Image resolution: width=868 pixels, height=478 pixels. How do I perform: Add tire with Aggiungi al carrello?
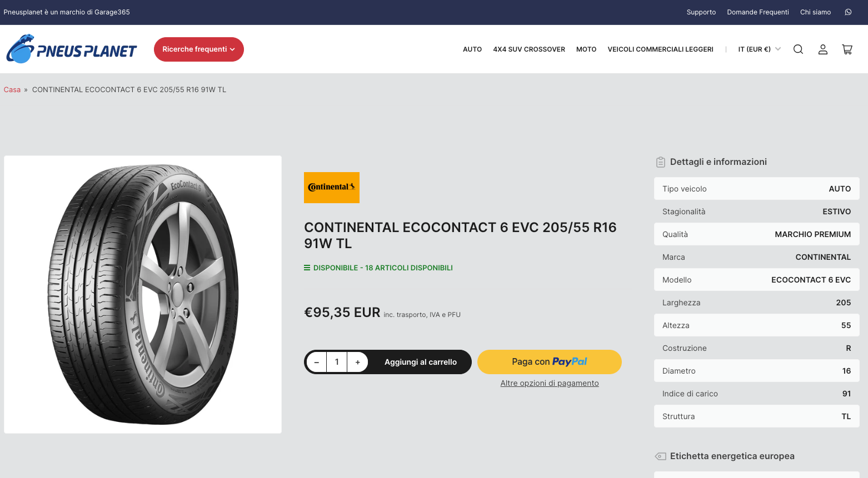click(421, 362)
